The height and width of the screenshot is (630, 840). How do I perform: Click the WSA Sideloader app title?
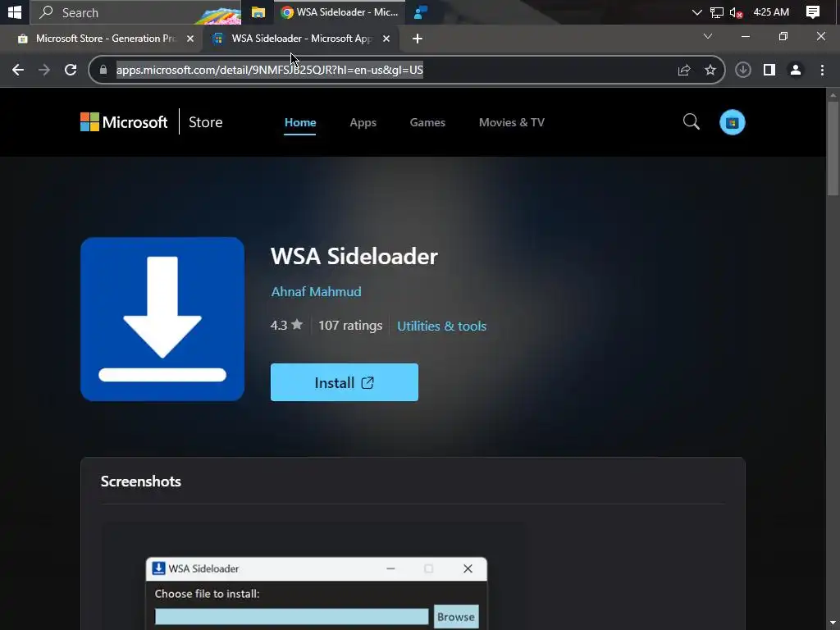pyautogui.click(x=354, y=256)
